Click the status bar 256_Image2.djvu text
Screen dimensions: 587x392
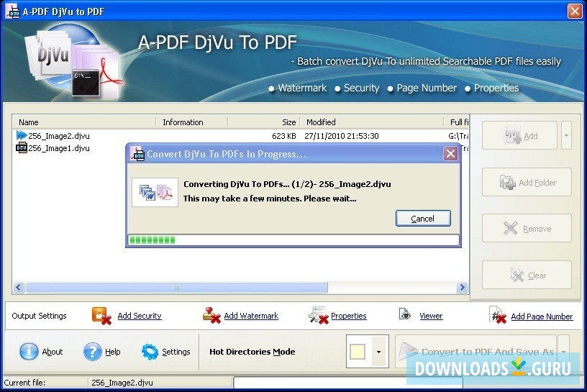point(122,383)
